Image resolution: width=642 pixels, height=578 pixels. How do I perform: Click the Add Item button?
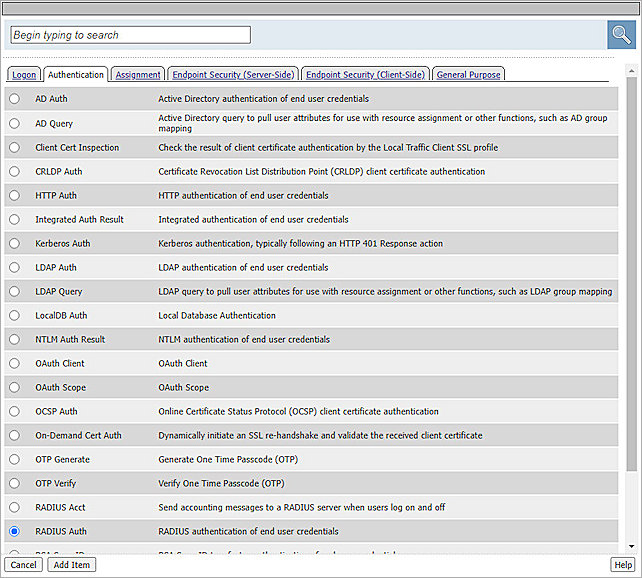tap(72, 565)
